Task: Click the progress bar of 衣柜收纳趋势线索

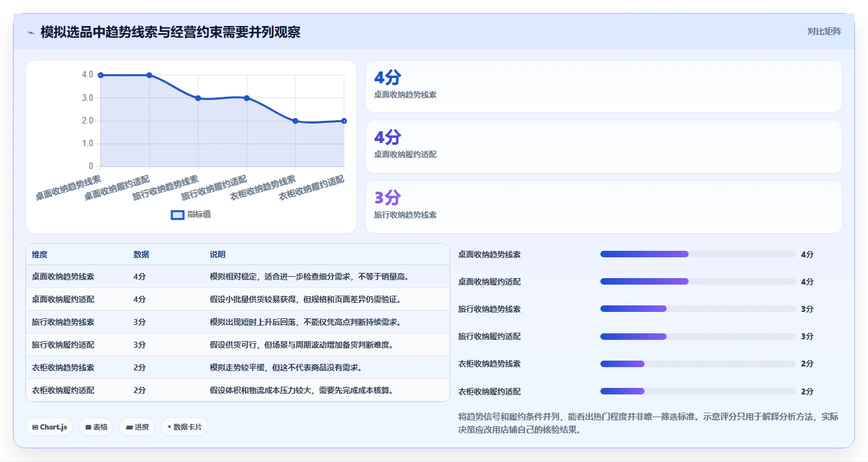Action: (698, 364)
